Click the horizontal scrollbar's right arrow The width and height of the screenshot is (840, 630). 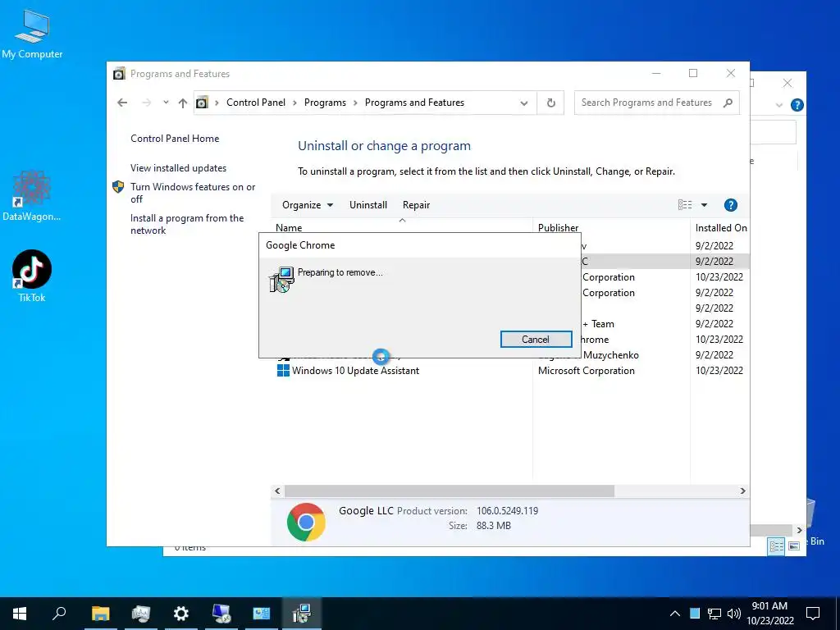click(742, 491)
